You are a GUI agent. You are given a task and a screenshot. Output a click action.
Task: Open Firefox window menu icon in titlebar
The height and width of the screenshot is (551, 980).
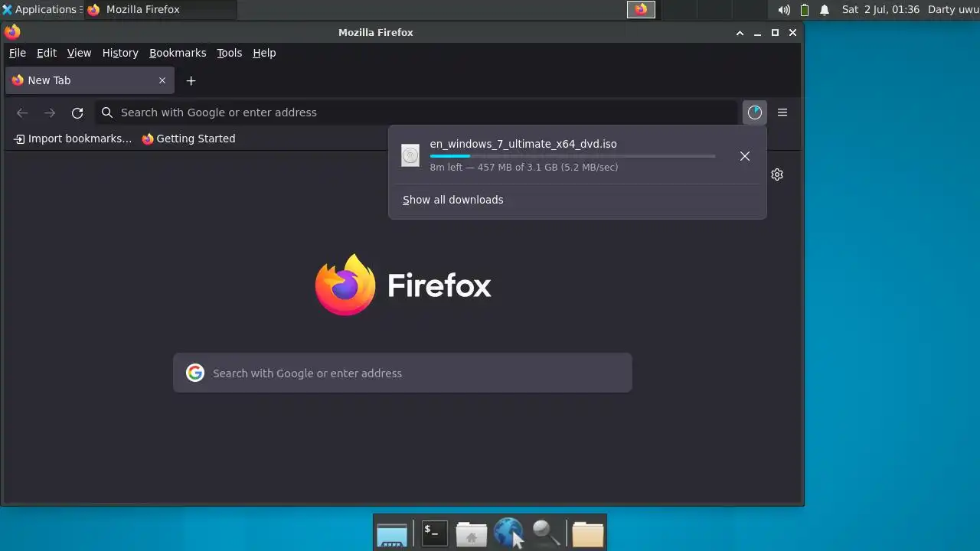tap(12, 32)
